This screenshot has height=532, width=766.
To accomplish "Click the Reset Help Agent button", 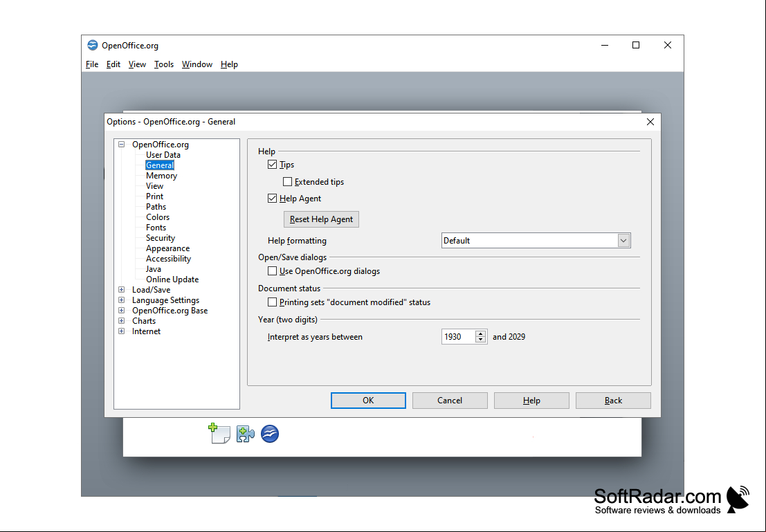I will (x=322, y=219).
